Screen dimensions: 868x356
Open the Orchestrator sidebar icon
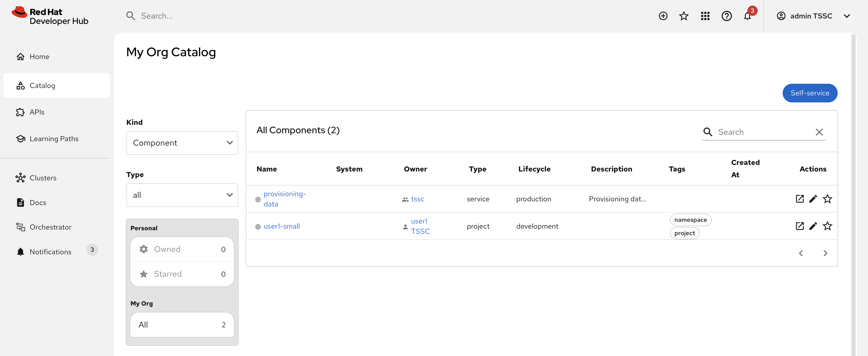[x=20, y=227]
